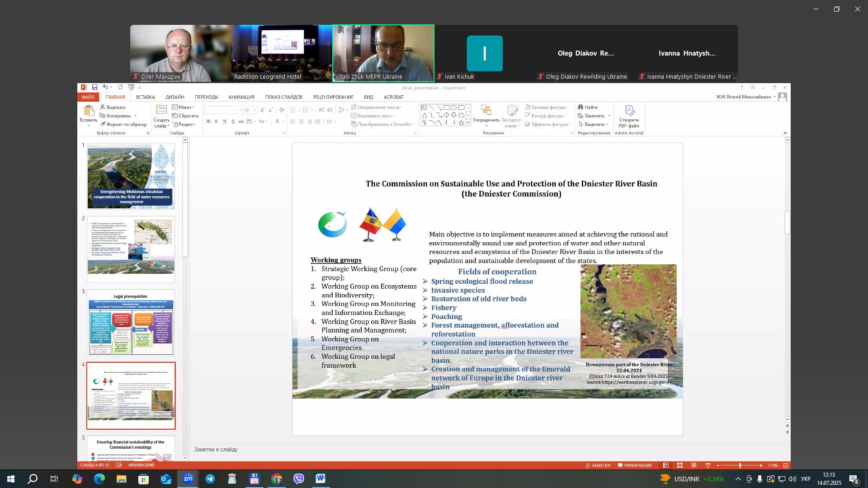Switch to АНИМАЦИЯ tab
Screen dimensions: 868x488
pyautogui.click(x=241, y=97)
